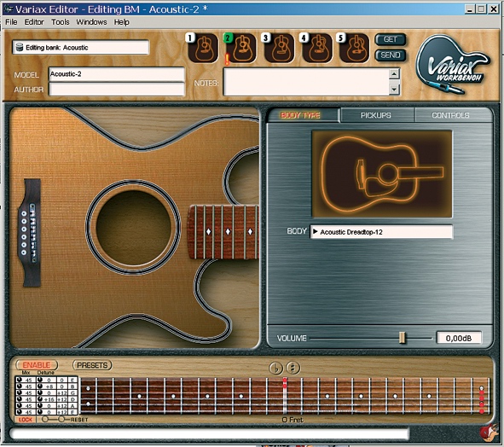Click the Detune knob for the A string
Image resolution: width=504 pixels, height=447 pixels.
39,406
